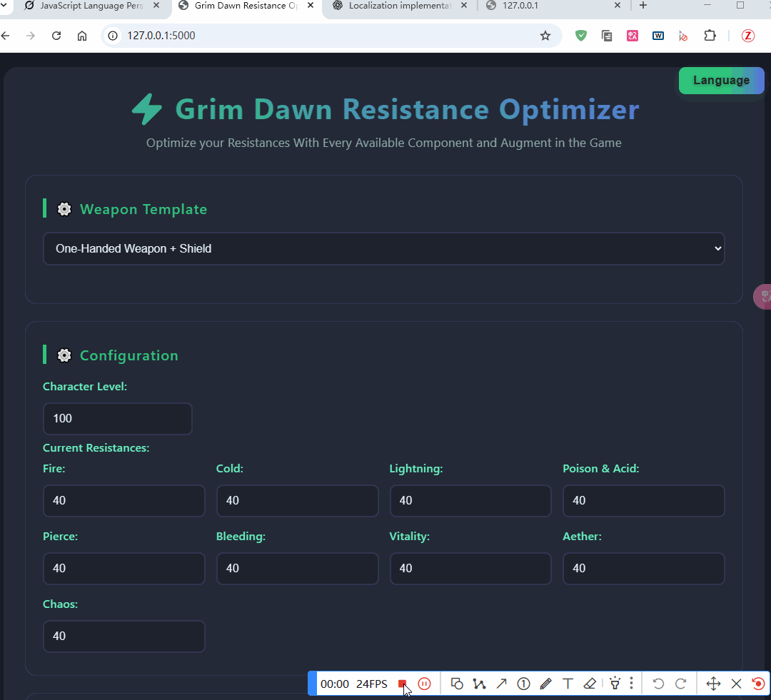Switch to Localization implementat tab
Screen dimensions: 771x700
[x=399, y=6]
